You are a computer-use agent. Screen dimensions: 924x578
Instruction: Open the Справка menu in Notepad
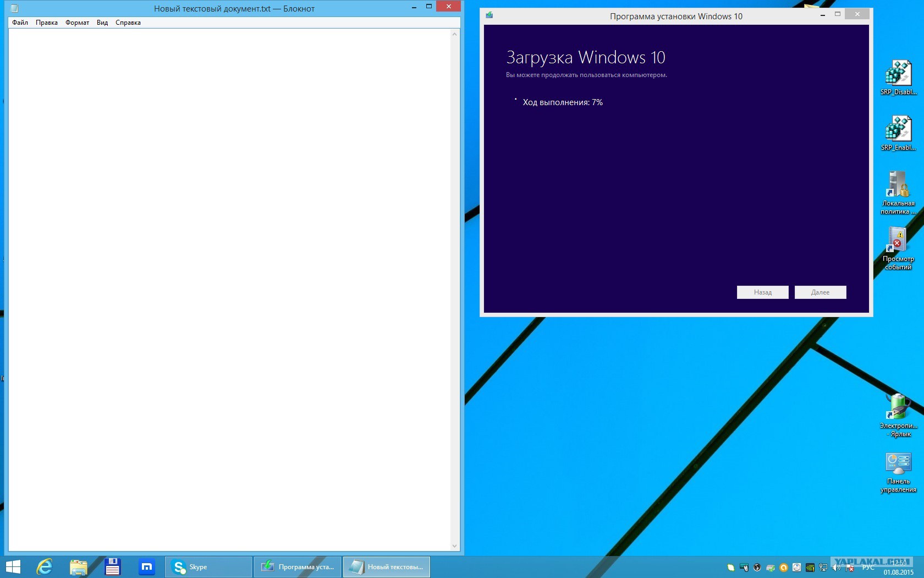[x=128, y=23]
